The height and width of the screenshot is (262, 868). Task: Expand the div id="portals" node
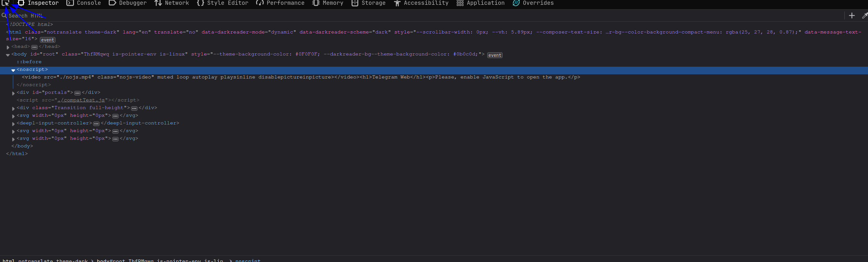[x=13, y=93]
